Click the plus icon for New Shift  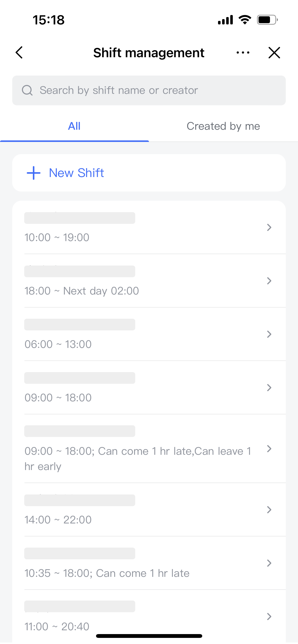point(34,173)
